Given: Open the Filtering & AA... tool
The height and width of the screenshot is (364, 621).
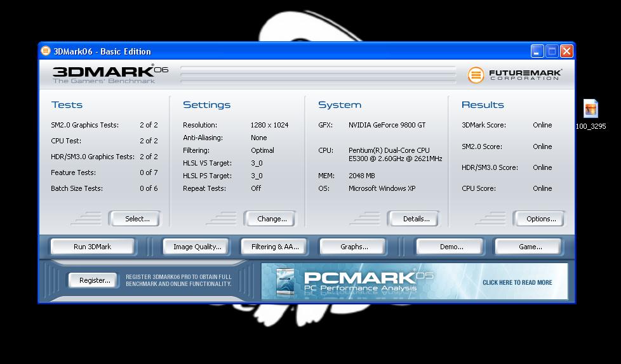Looking at the screenshot, I should [x=274, y=247].
